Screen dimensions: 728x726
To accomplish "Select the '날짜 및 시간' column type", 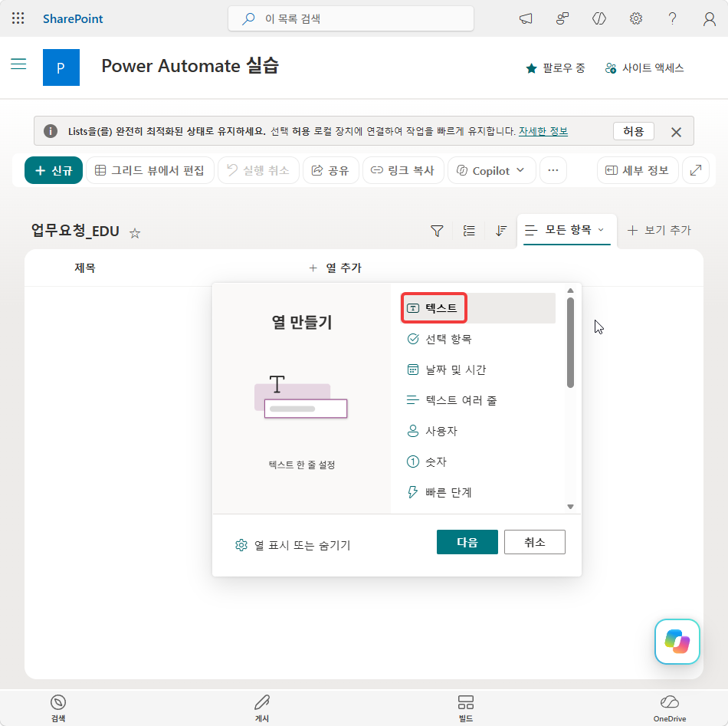I will [x=478, y=370].
